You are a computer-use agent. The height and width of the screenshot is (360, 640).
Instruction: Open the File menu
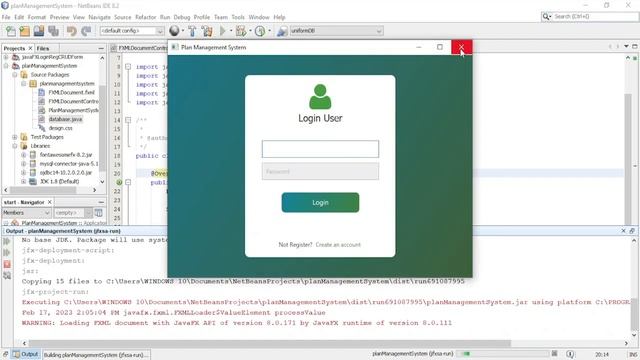click(x=6, y=17)
